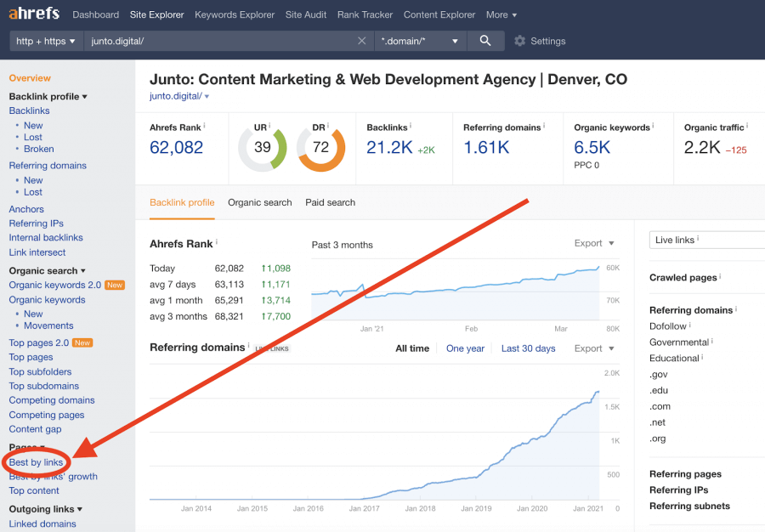Click the search magnifier button
Viewport: 765px width, 532px height.
pyautogui.click(x=485, y=41)
